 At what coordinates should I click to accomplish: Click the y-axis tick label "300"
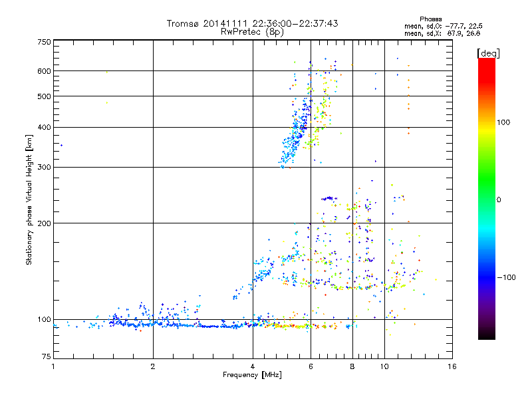click(x=44, y=167)
